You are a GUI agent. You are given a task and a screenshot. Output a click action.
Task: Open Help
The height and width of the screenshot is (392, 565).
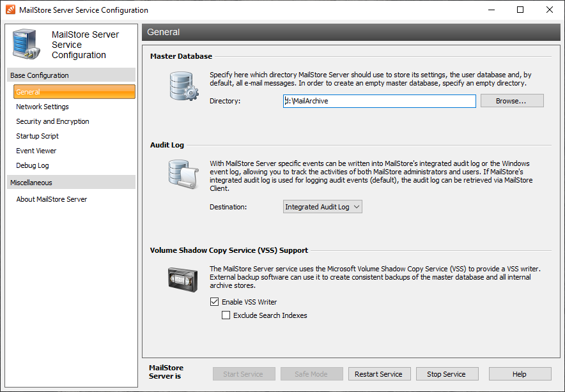[x=520, y=374]
